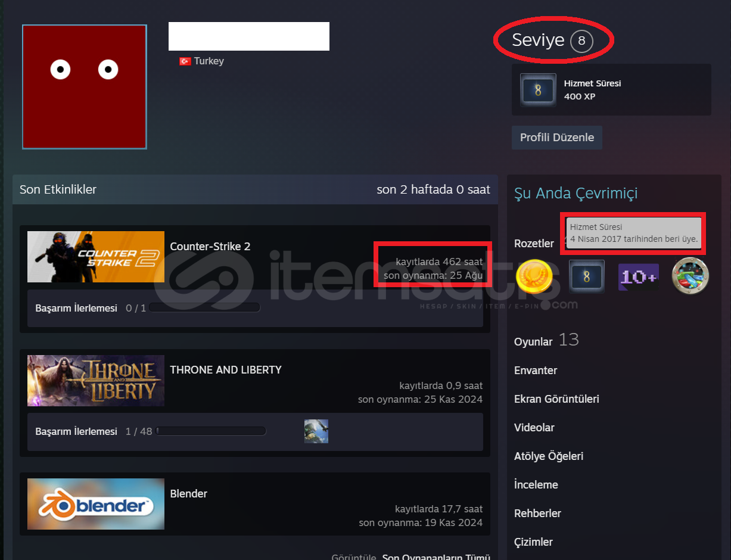Click the gold coin badge icon
Screen dimensions: 731x560
coord(534,278)
